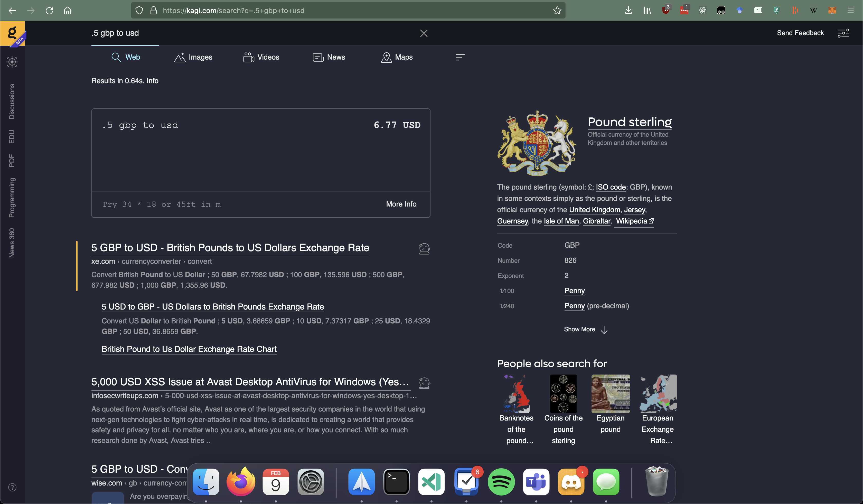Toggle the Programming lens in sidebar
The width and height of the screenshot is (863, 504).
pos(12,198)
